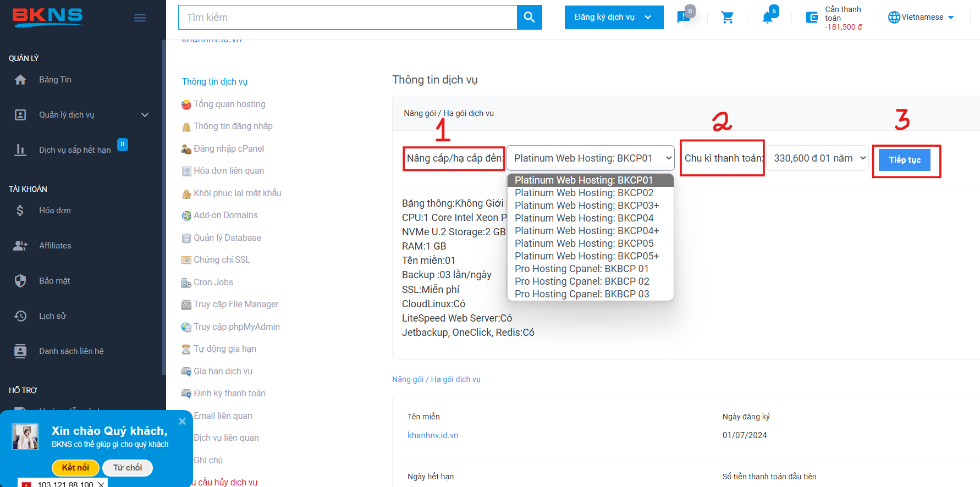The height and width of the screenshot is (487, 980).
Task: Click the BKNS logo
Action: coord(48,18)
